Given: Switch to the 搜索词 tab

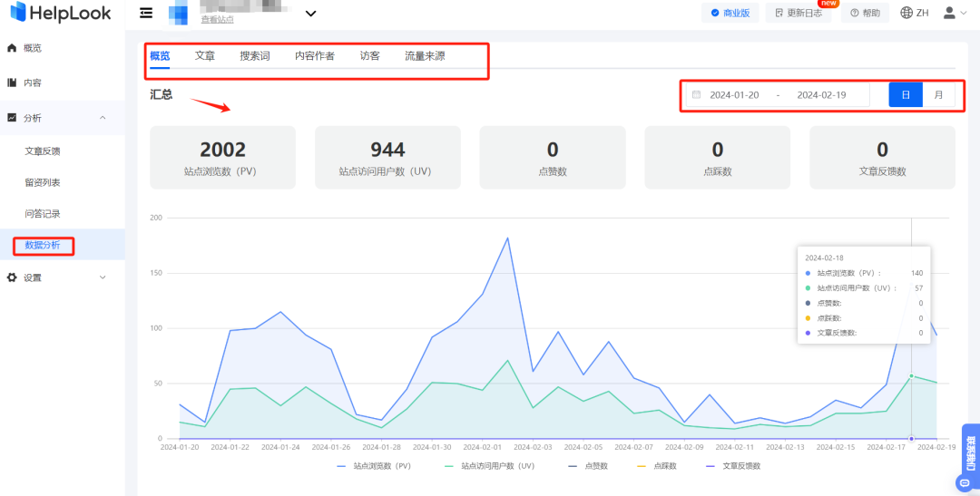Looking at the screenshot, I should (x=255, y=56).
